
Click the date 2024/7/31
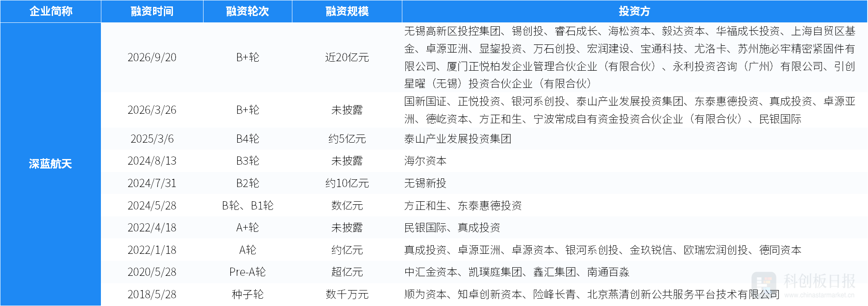[152, 183]
